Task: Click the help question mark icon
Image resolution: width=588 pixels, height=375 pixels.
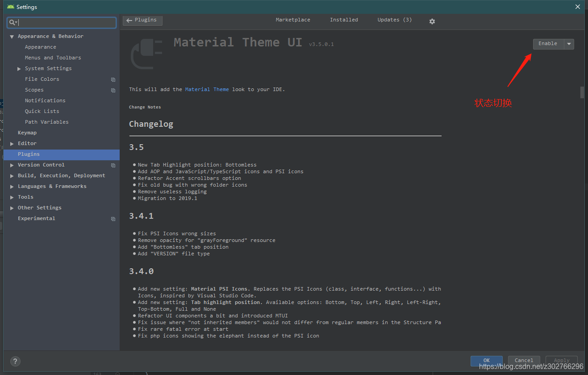Action: tap(15, 362)
